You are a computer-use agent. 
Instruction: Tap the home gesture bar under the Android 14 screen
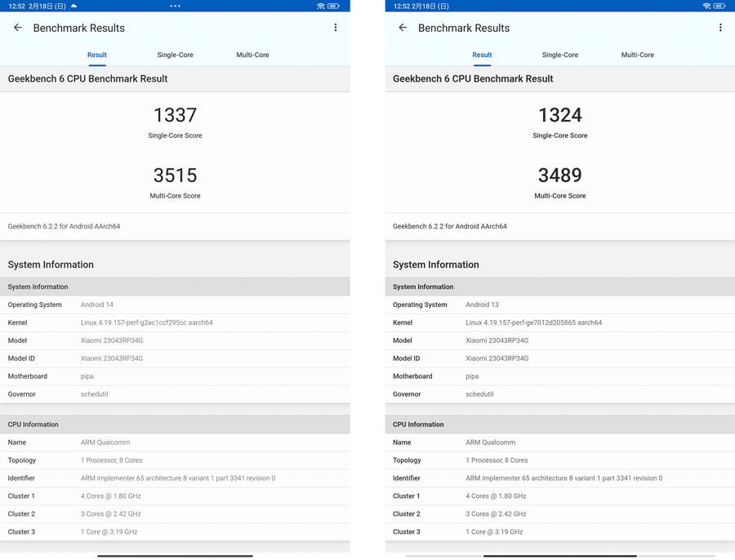click(x=175, y=556)
